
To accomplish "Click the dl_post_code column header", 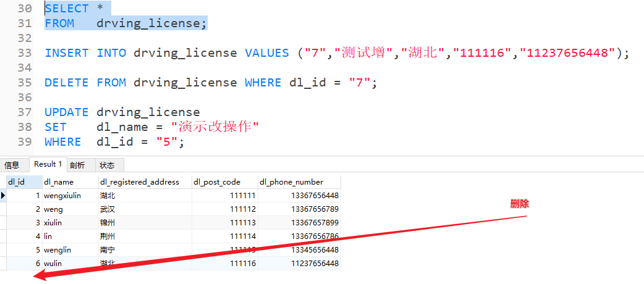I will click(225, 182).
